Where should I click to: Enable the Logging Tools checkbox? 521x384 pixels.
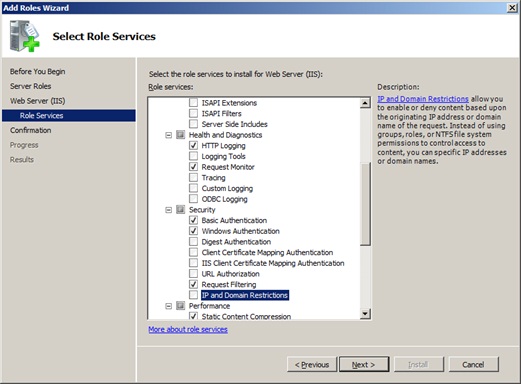(193, 156)
